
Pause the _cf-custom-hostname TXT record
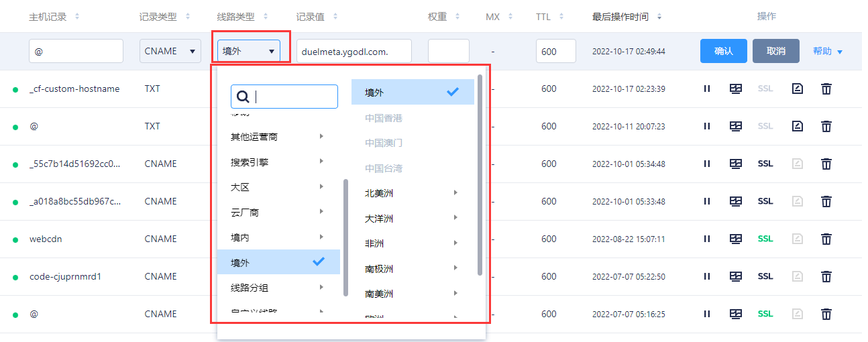click(x=707, y=89)
